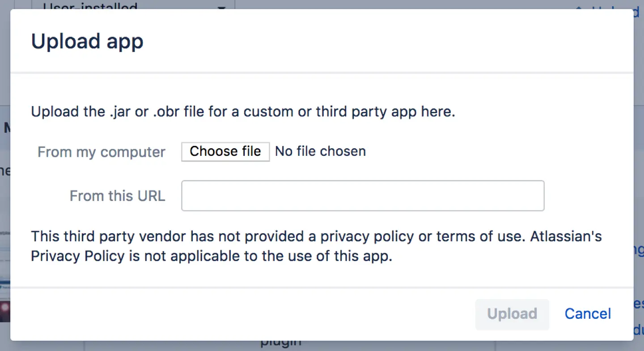Click the From my computer label
This screenshot has width=644, height=351.
pos(101,152)
